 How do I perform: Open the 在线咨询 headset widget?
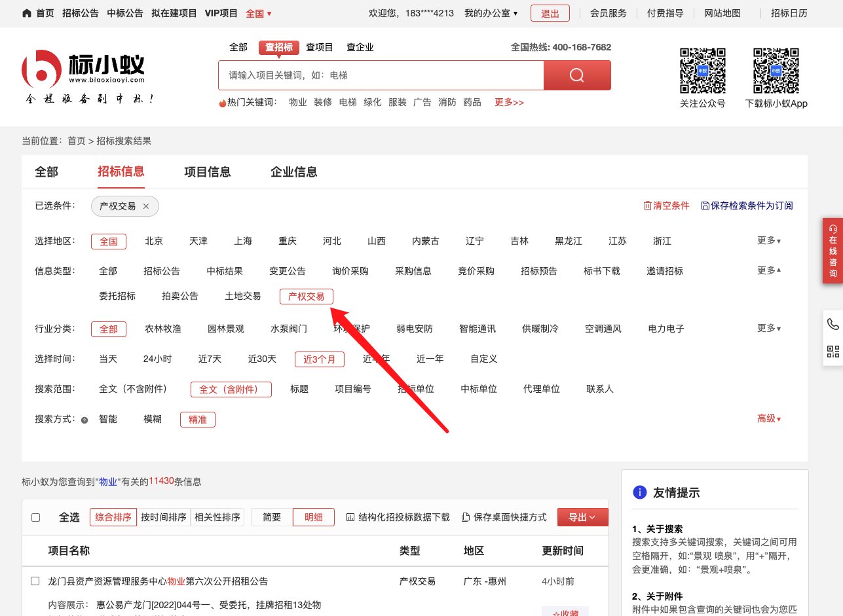(x=833, y=251)
